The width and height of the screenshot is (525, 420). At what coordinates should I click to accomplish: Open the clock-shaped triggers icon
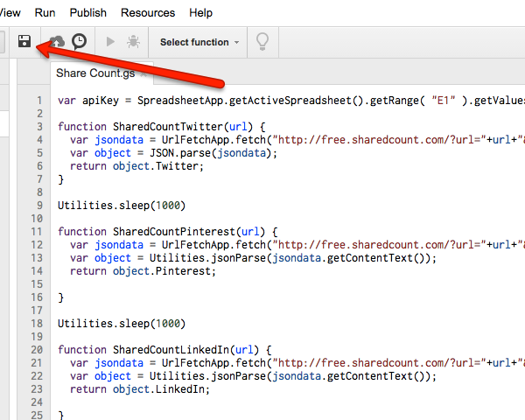coord(80,41)
